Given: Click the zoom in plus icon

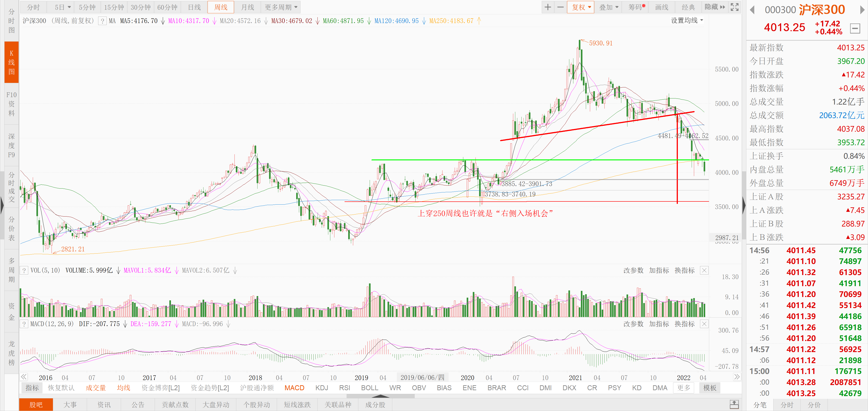Looking at the screenshot, I should click(x=548, y=7).
